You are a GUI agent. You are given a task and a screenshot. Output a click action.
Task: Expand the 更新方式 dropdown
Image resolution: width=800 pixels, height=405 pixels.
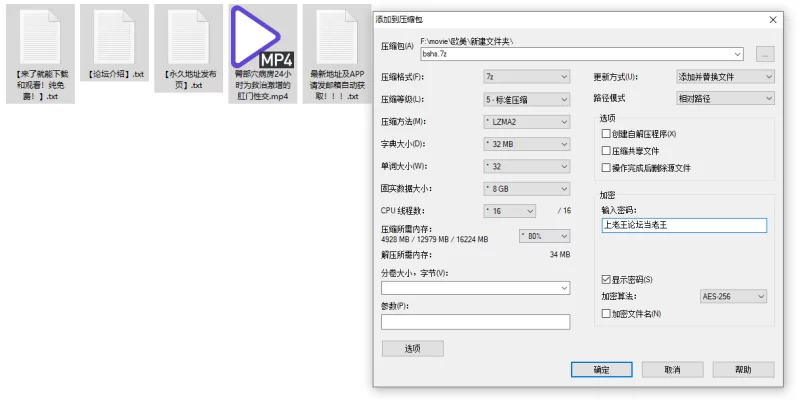725,77
